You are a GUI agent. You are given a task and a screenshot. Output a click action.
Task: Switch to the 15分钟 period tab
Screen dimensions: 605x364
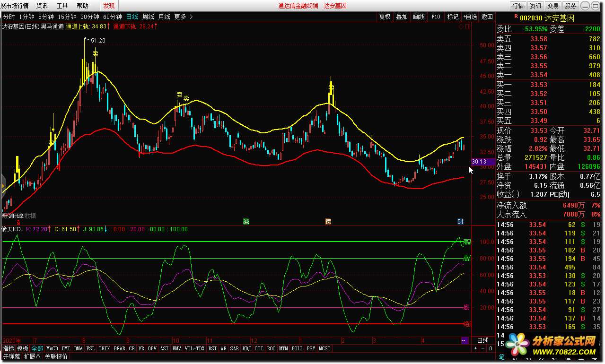(67, 17)
